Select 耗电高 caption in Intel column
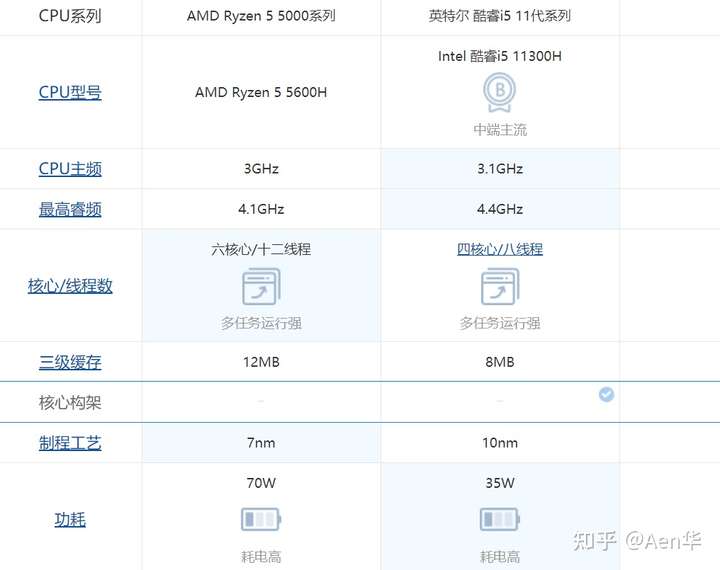Viewport: 720px width, 570px height. click(500, 557)
